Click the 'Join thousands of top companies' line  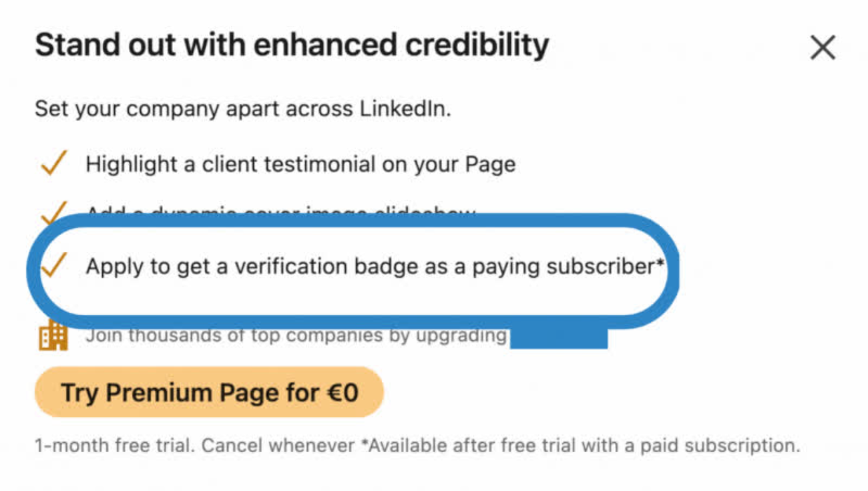[296, 335]
